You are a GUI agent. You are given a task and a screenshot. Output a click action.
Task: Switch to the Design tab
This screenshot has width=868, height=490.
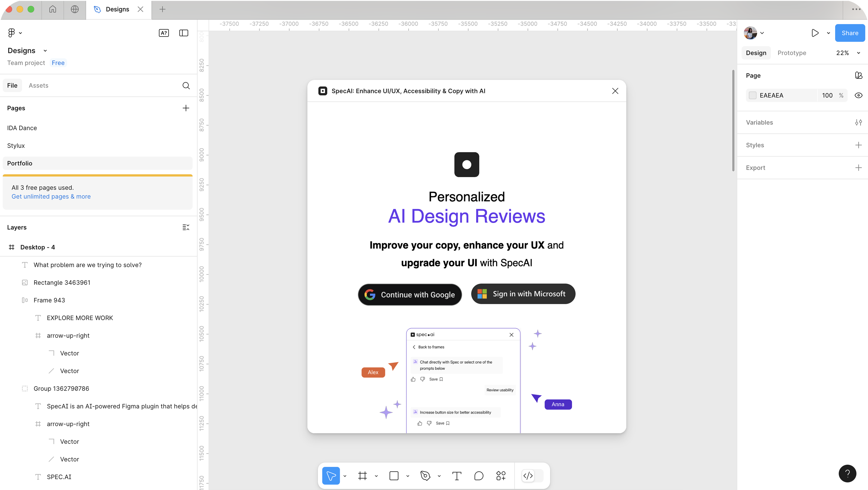coord(756,53)
